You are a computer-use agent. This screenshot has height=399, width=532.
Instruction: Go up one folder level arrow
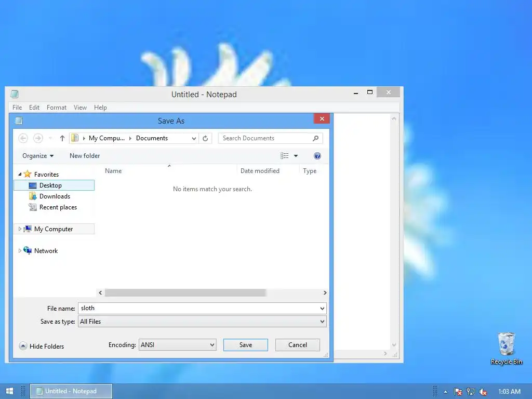(62, 138)
